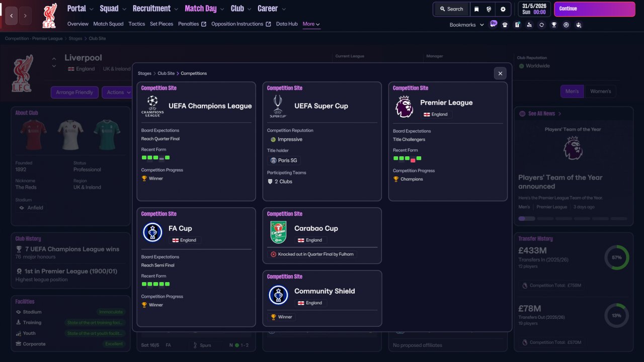The height and width of the screenshot is (362, 644).
Task: Click Club Site in the popup breadcrumb
Action: 166,73
